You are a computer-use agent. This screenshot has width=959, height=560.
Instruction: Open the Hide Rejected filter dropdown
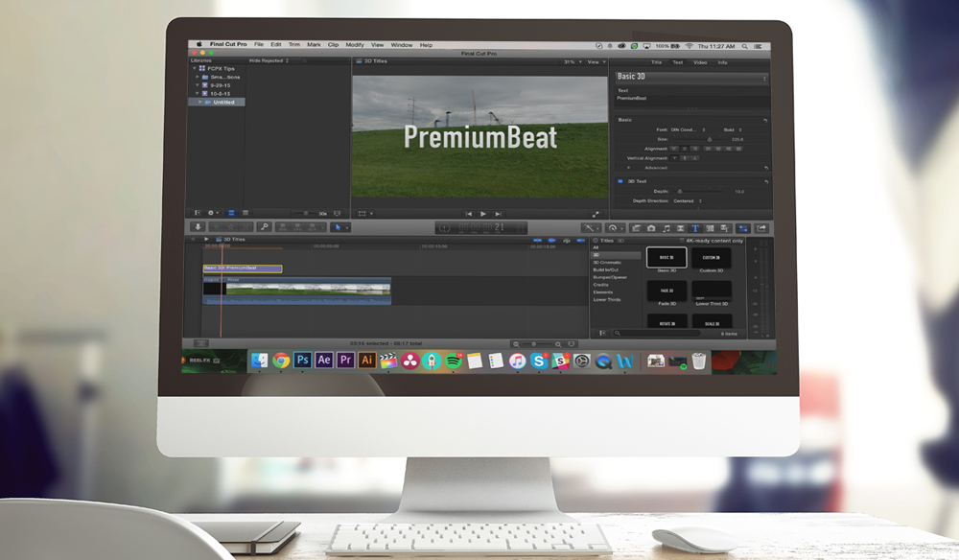tap(269, 60)
